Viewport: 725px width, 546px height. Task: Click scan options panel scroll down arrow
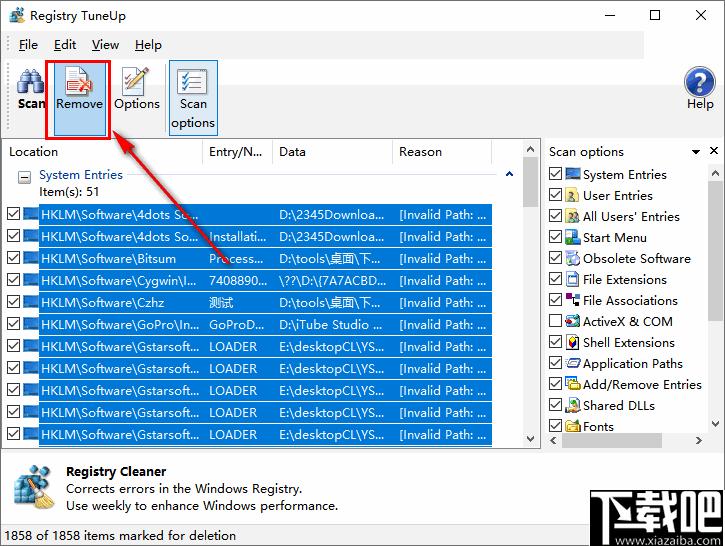tap(715, 423)
